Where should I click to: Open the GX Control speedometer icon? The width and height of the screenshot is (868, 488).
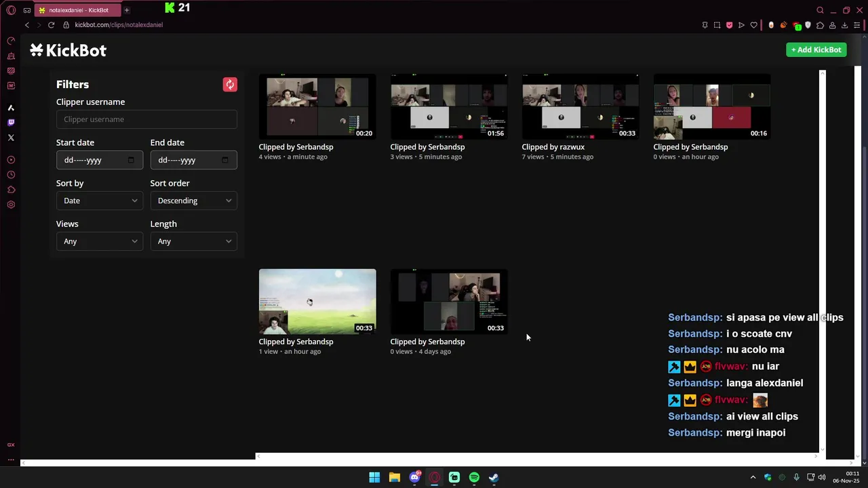point(11,41)
